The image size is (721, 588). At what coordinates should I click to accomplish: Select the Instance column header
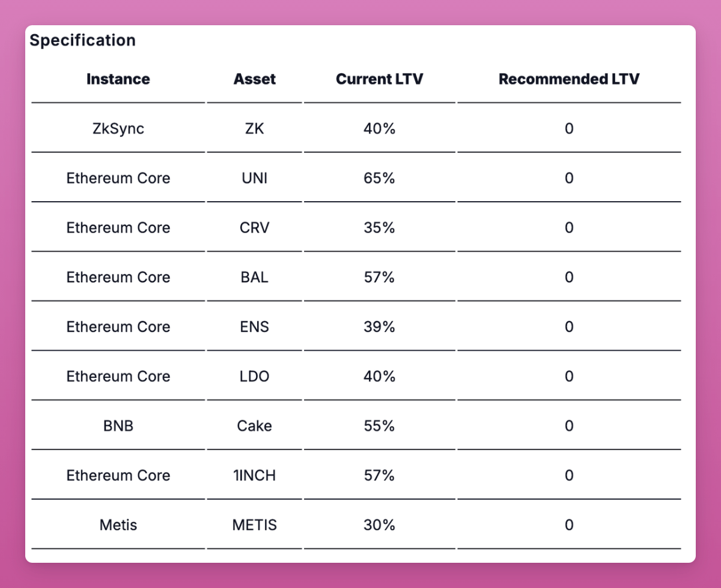pos(118,79)
